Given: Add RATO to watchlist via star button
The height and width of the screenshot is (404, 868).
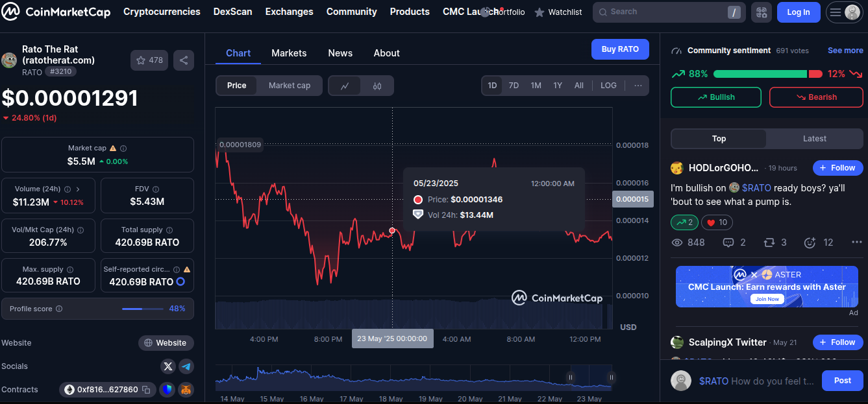Looking at the screenshot, I should click(x=149, y=60).
